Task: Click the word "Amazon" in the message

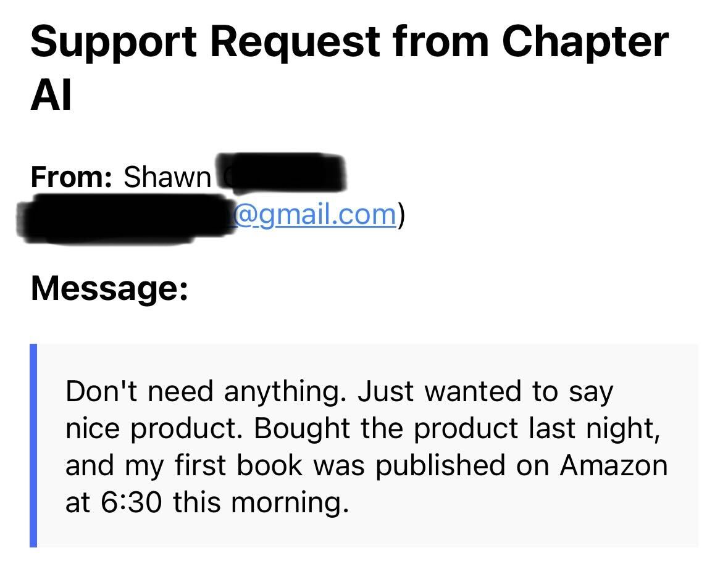Action: coord(614,465)
